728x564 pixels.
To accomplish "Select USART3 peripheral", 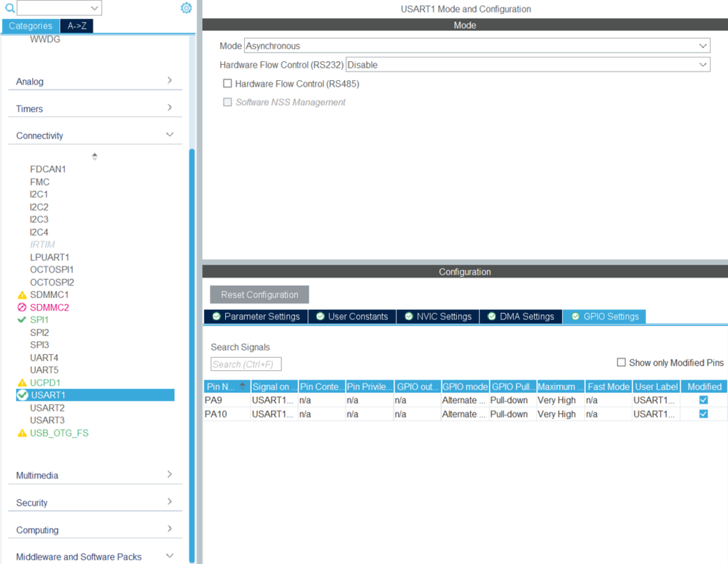I will point(47,420).
